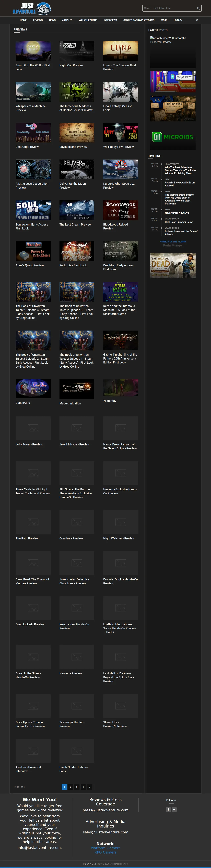This screenshot has width=211, height=868.
Task: Go to page 2 of previews
Action: click(71, 787)
